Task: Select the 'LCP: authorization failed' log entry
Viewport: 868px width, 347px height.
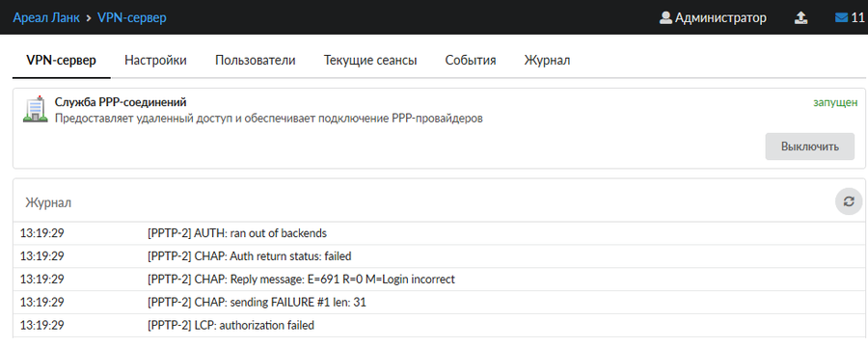Action: (x=439, y=326)
